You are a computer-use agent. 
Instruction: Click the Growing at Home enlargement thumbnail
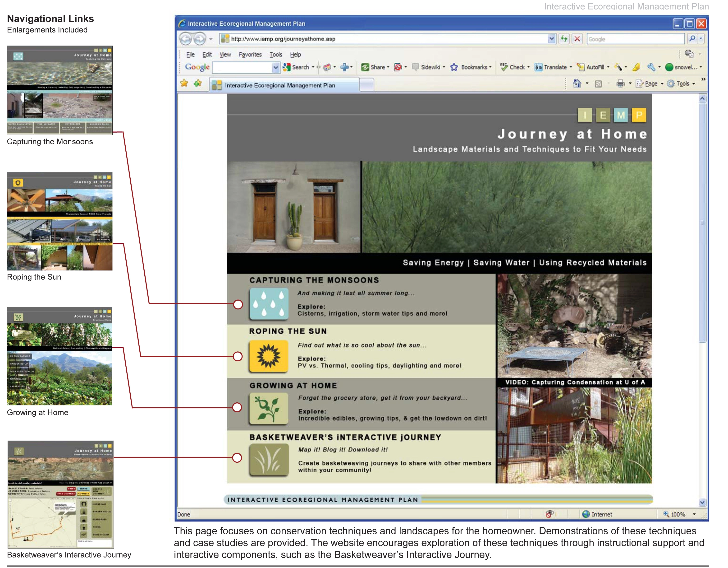pos(60,356)
